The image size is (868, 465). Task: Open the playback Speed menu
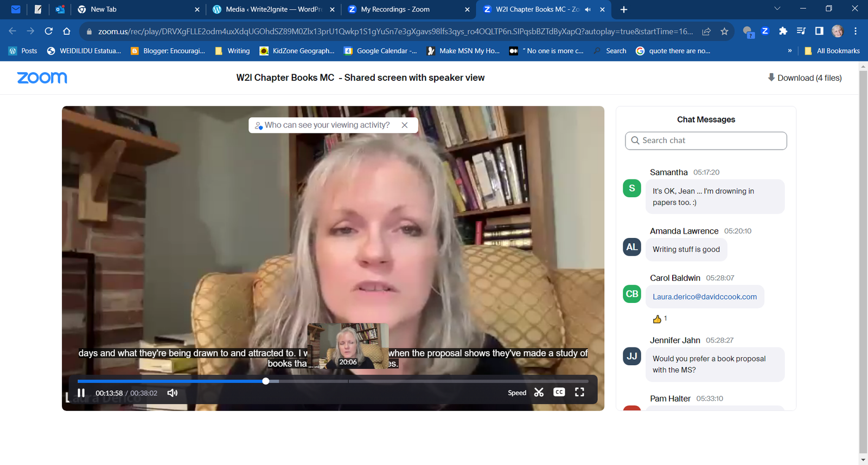[x=516, y=393]
